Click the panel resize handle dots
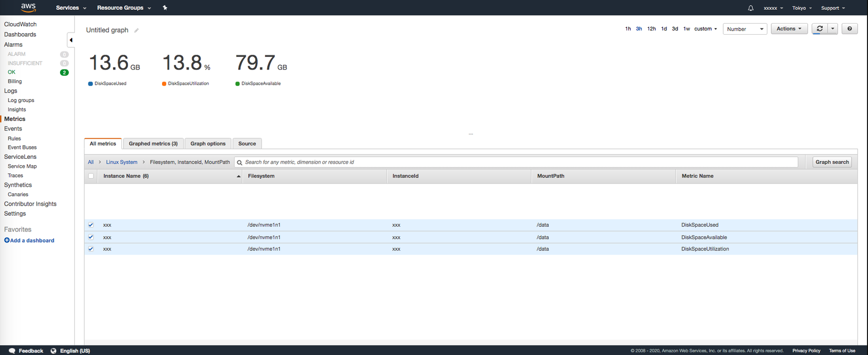The height and width of the screenshot is (355, 868). pos(471,134)
